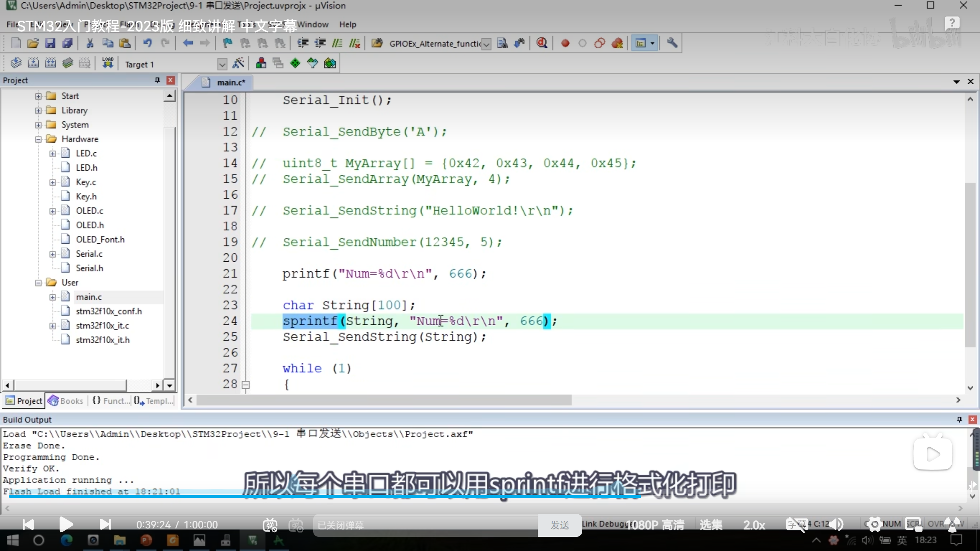Click the Insert Breakpoint red dot icon
Viewport: 980px width, 551px height.
click(x=565, y=43)
